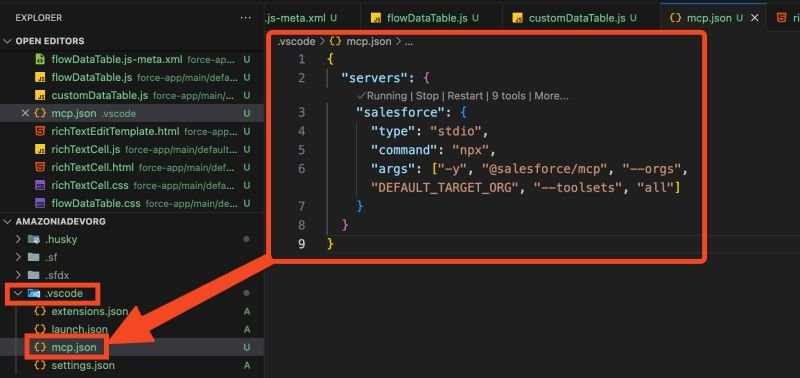The height and width of the screenshot is (378, 800).
Task: Collapse the .vscode folder
Action: (18, 293)
